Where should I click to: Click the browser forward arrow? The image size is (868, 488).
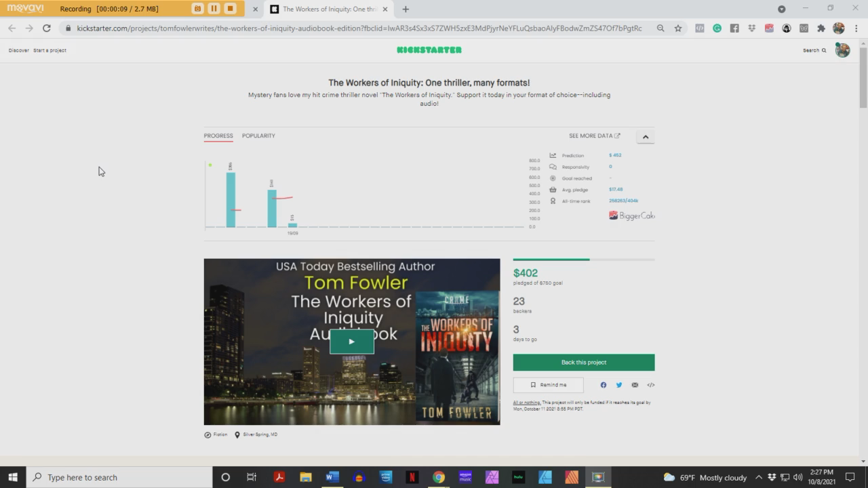(x=29, y=28)
